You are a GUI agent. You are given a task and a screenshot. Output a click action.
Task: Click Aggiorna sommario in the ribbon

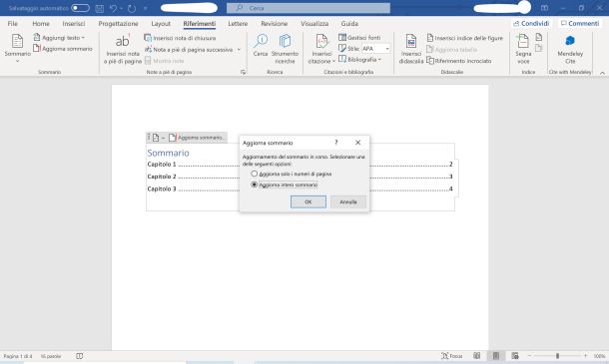pyautogui.click(x=63, y=49)
